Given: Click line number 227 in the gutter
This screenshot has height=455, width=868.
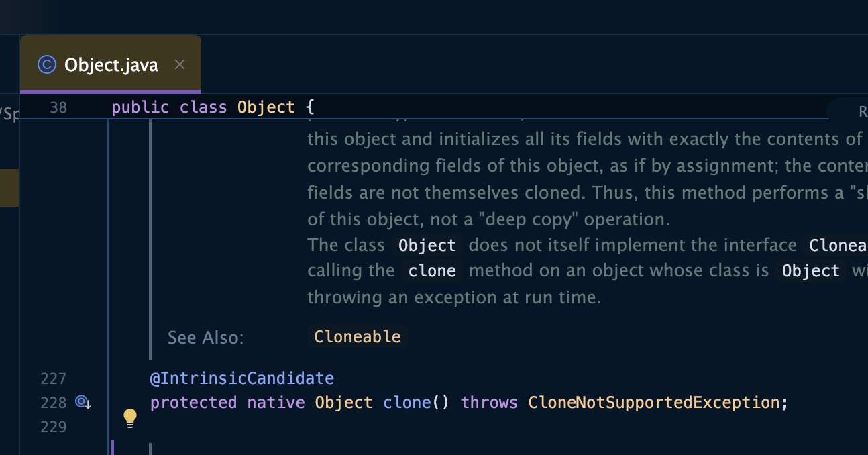Looking at the screenshot, I should pos(54,378).
